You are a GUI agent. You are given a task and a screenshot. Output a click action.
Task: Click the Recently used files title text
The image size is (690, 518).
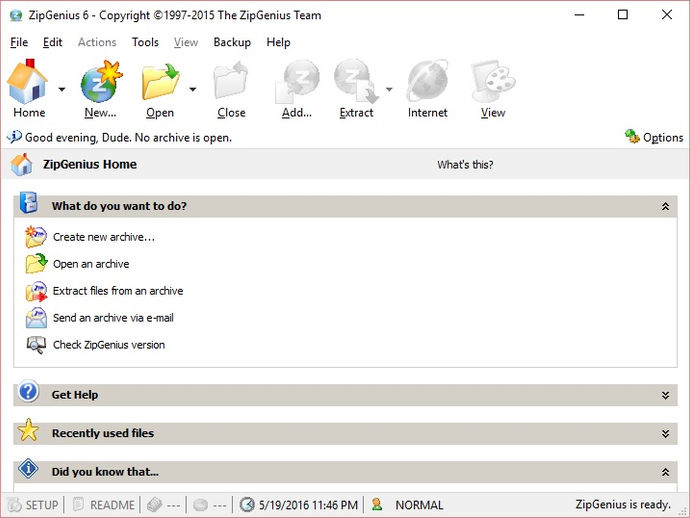pyautogui.click(x=103, y=433)
